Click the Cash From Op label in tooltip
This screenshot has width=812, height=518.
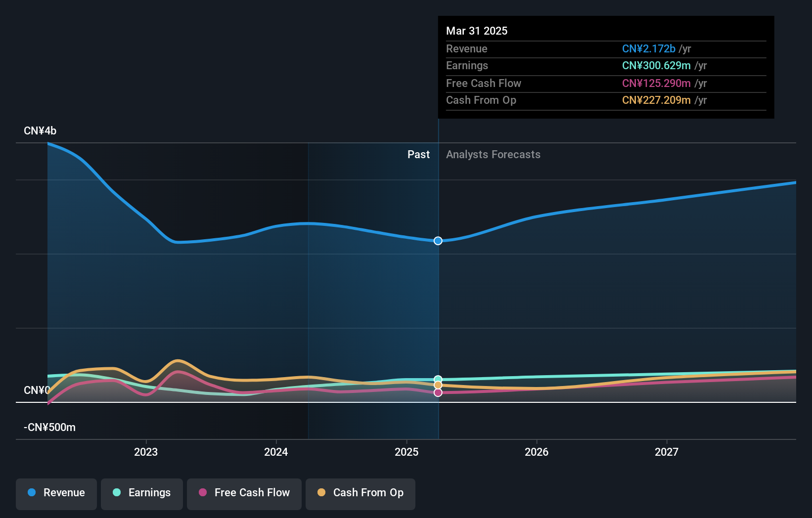(x=481, y=100)
